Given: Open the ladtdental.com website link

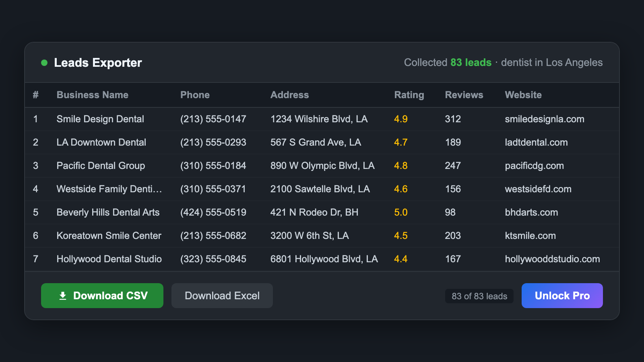Looking at the screenshot, I should pos(536,142).
